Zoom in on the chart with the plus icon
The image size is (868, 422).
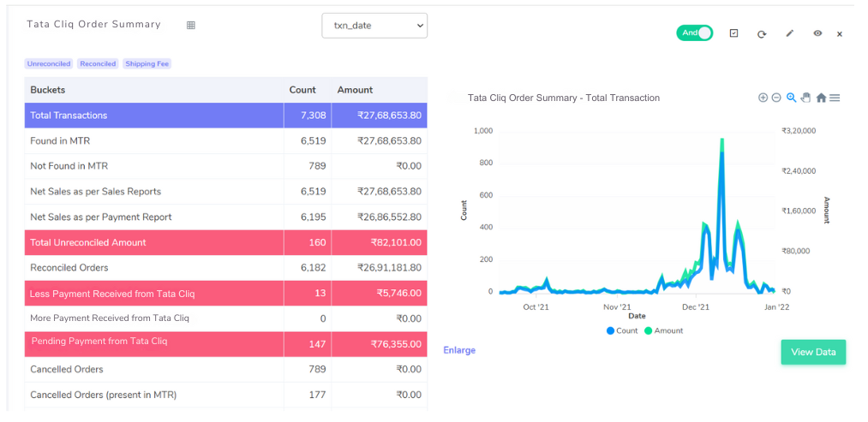[763, 98]
